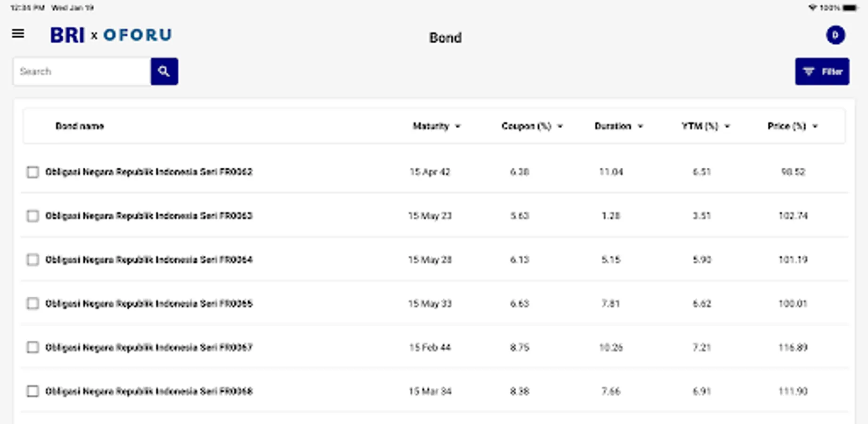Open the hamburger navigation menu
The image size is (868, 424).
[x=18, y=34]
